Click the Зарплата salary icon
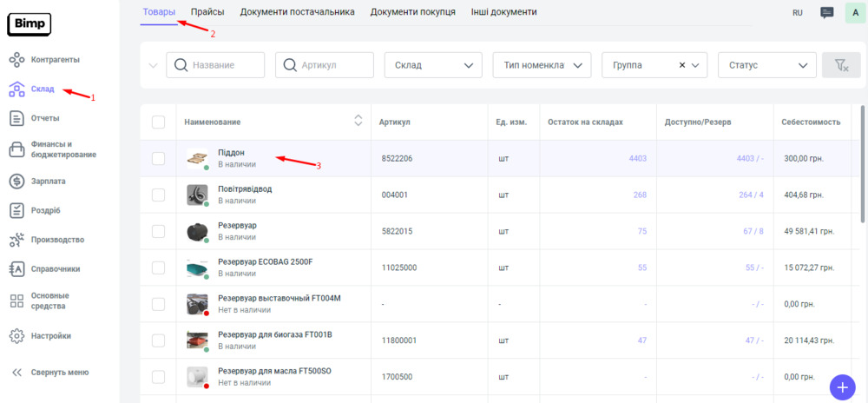Viewport: 868px width, 403px height. 16,182
